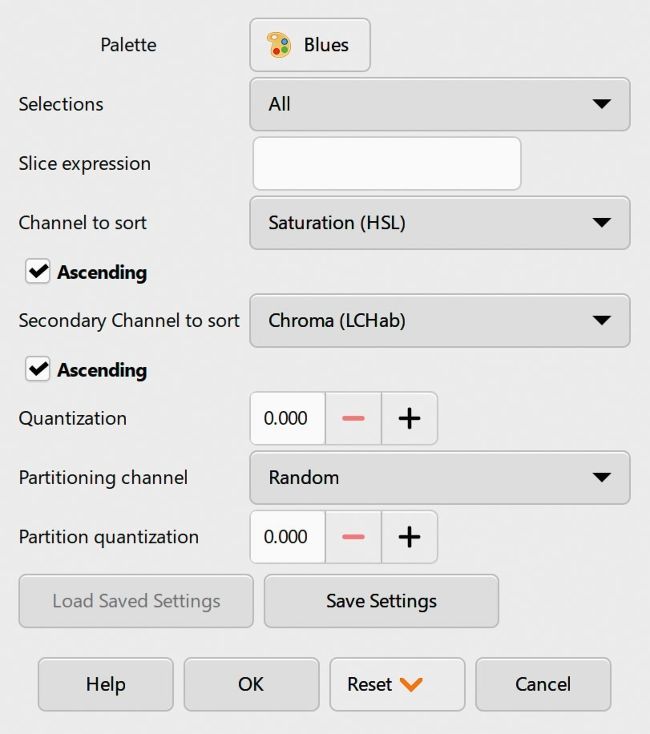Click the Blues palette icon button
Image resolution: width=650 pixels, height=734 pixels.
click(x=310, y=45)
